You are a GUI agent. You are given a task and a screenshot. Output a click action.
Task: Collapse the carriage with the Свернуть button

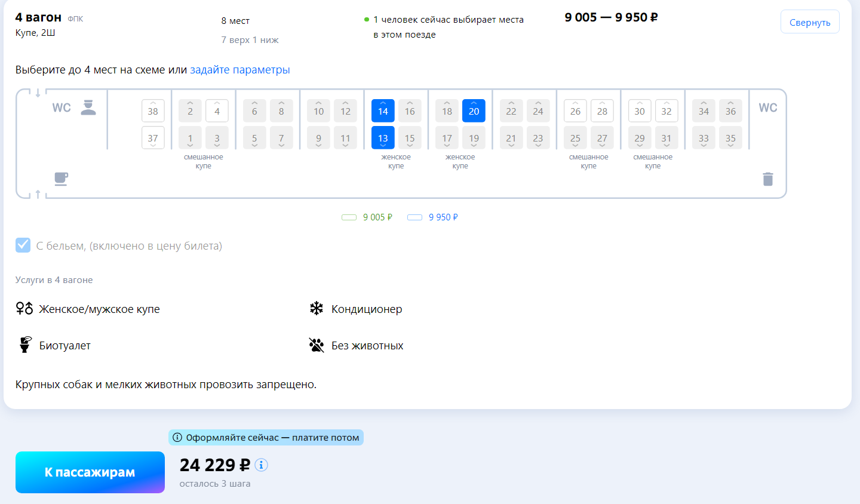(809, 22)
